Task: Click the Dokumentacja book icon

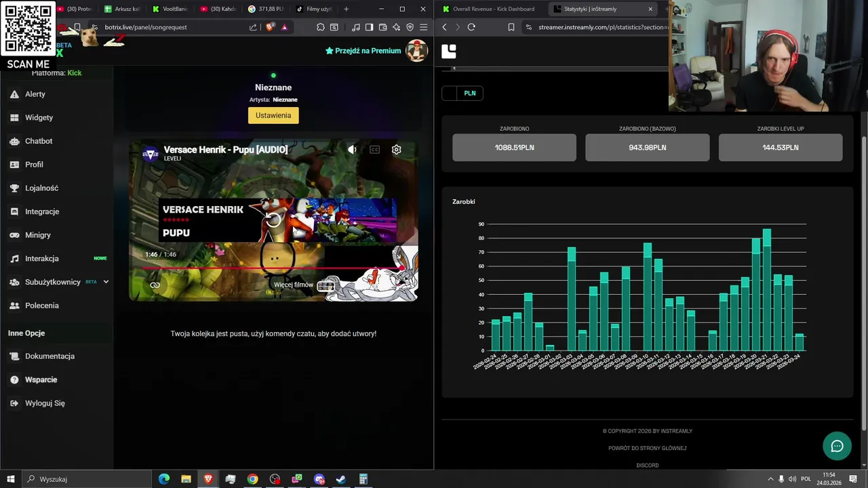Action: point(14,356)
